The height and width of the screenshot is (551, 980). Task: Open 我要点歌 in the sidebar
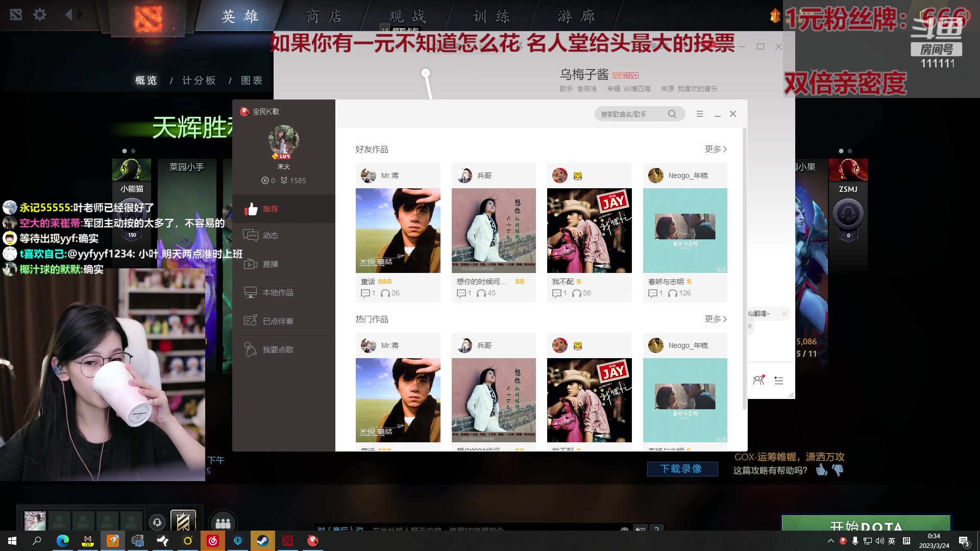[277, 349]
